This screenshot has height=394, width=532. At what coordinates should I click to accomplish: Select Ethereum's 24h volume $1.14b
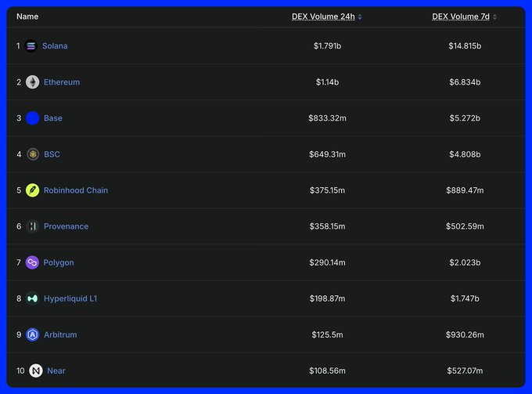(x=327, y=82)
